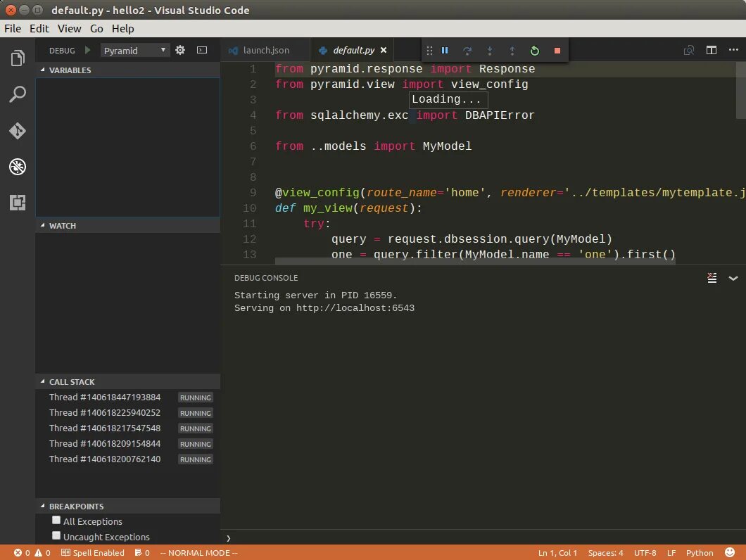Screen dimensions: 746x560
Task: Clear the debug console
Action: [712, 278]
